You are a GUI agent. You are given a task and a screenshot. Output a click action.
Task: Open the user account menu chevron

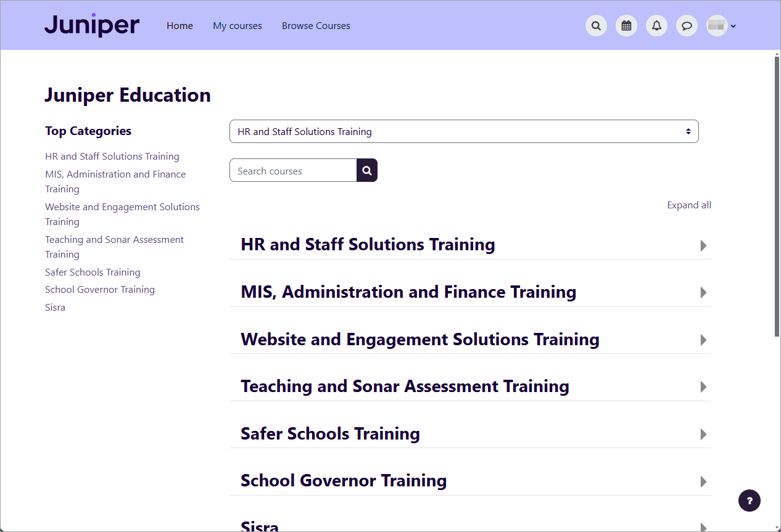pos(733,27)
